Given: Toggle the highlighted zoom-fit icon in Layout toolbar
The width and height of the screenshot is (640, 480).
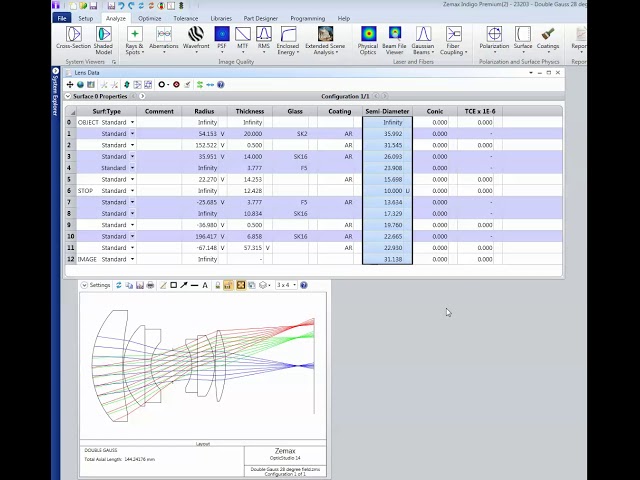Looking at the screenshot, I should tap(241, 285).
